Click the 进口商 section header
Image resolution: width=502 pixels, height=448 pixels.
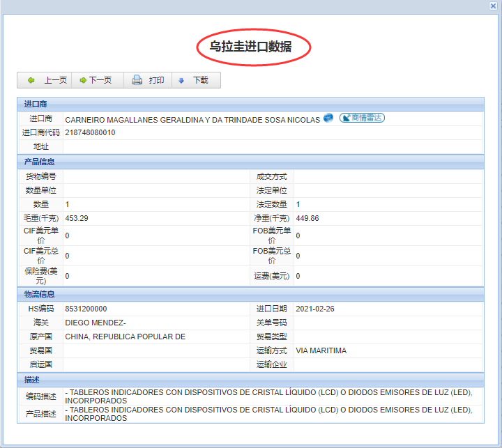coord(36,105)
